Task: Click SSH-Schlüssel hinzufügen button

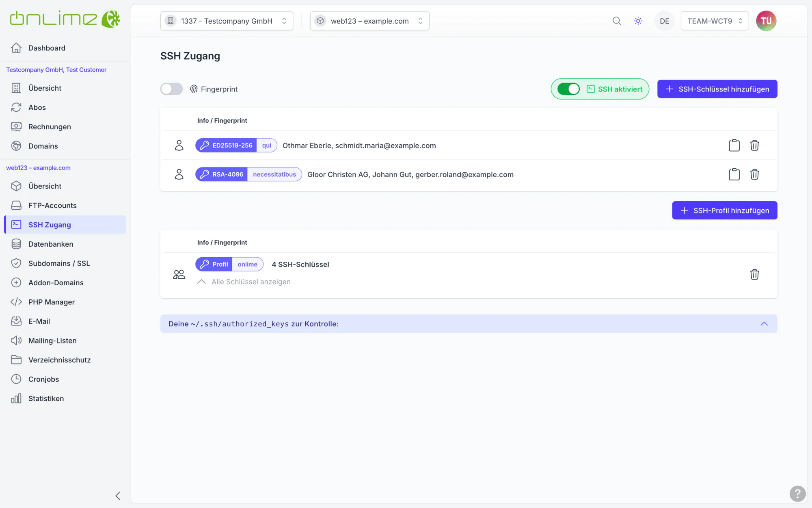Action: pos(717,89)
